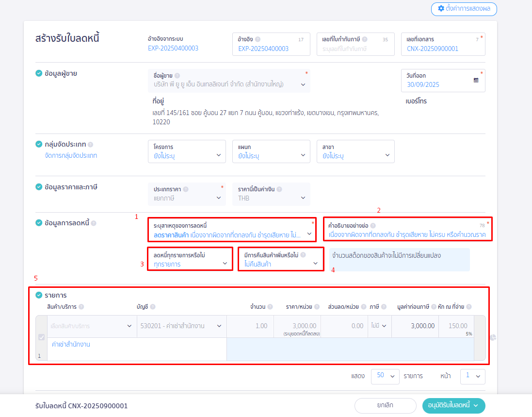
Task: Open the มีการคืนสินค้าเพิ่มหรือไม่ dropdown
Action: pyautogui.click(x=280, y=260)
